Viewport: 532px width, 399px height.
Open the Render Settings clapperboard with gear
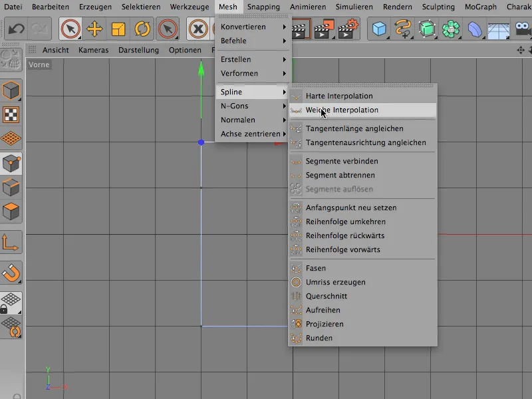click(x=348, y=29)
